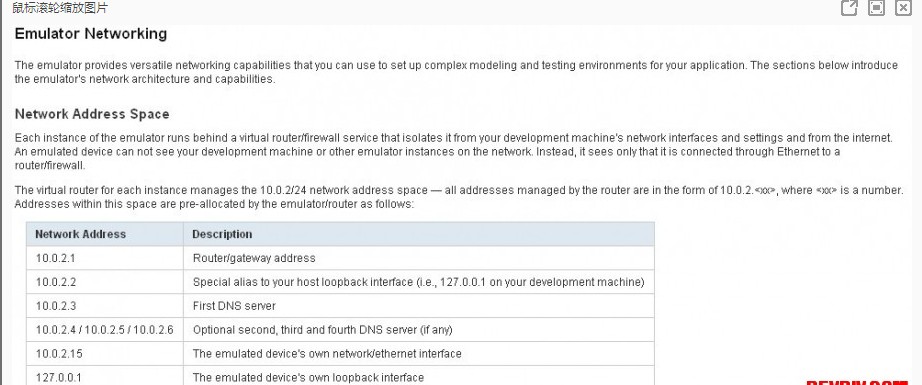The image size is (922, 385).
Task: Click the optional DNS servers description
Action: click(323, 330)
